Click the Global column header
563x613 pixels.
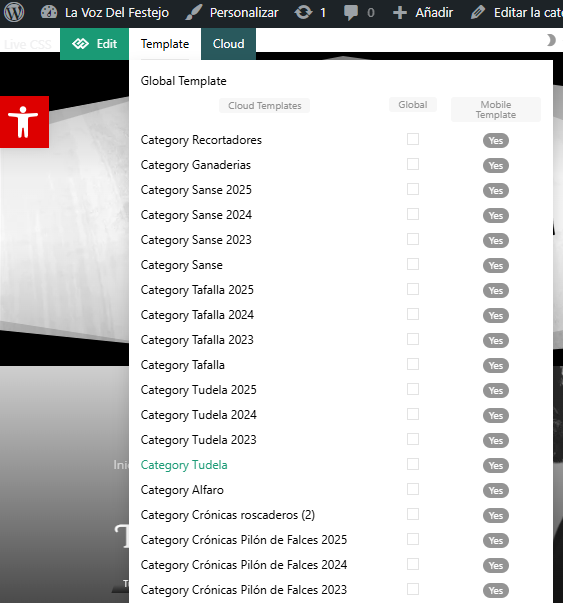coord(413,105)
